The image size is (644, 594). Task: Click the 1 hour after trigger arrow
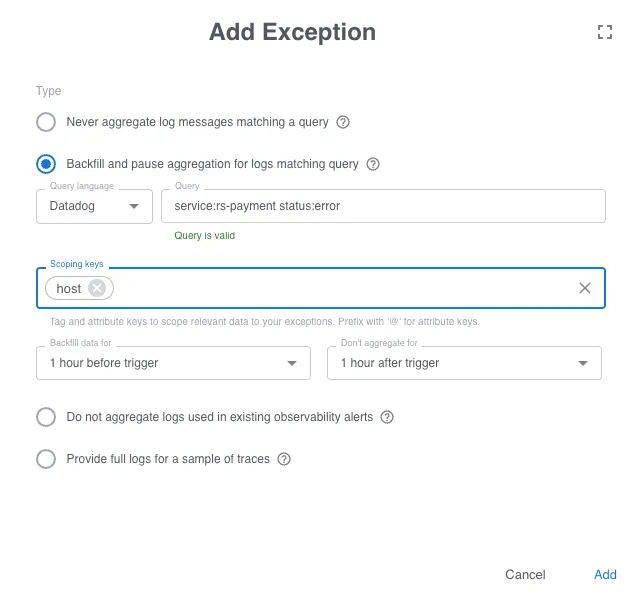(x=582, y=363)
